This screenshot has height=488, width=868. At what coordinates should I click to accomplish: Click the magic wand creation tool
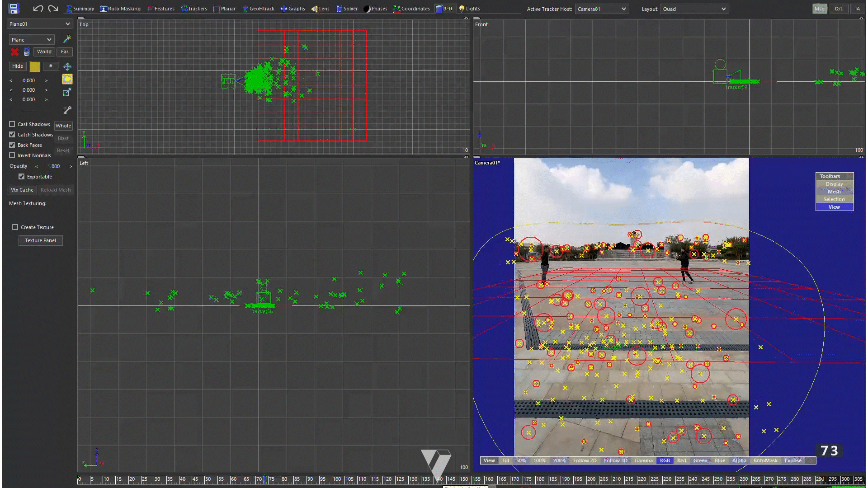(x=67, y=39)
